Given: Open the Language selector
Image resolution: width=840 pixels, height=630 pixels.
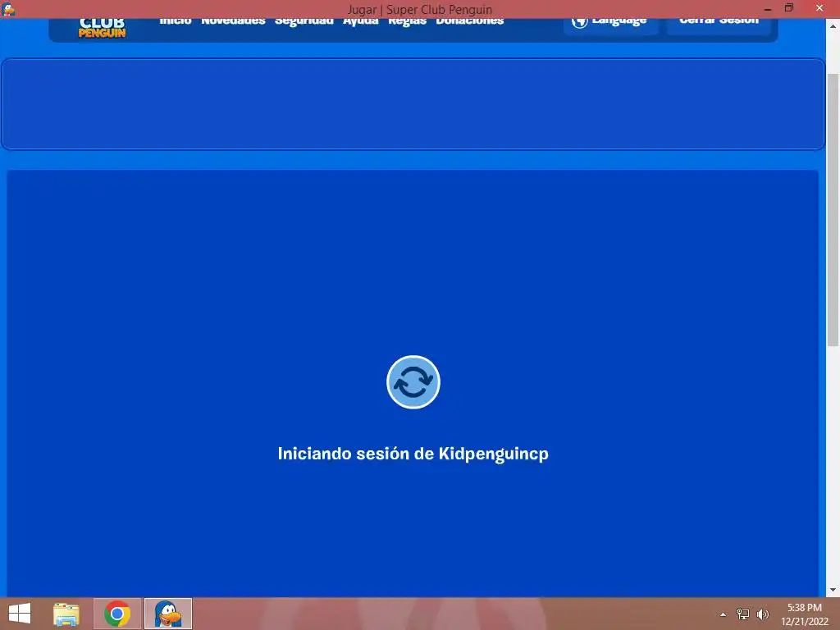Looking at the screenshot, I should pyautogui.click(x=610, y=25).
